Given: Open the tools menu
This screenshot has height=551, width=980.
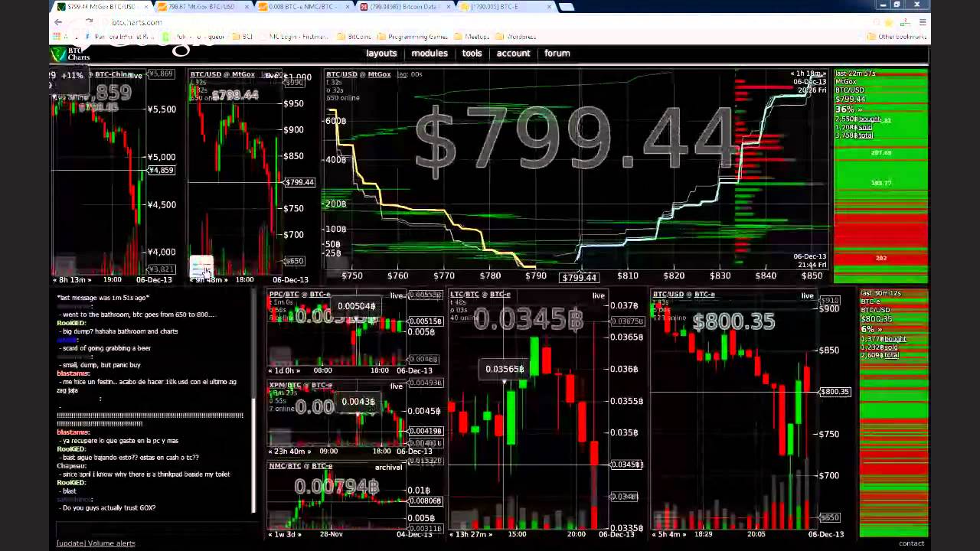Looking at the screenshot, I should point(472,54).
